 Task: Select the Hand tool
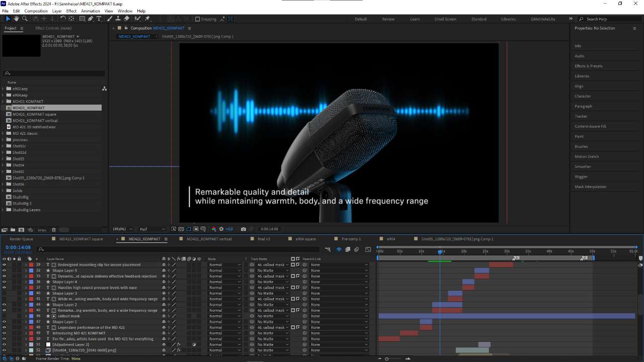pyautogui.click(x=16, y=19)
